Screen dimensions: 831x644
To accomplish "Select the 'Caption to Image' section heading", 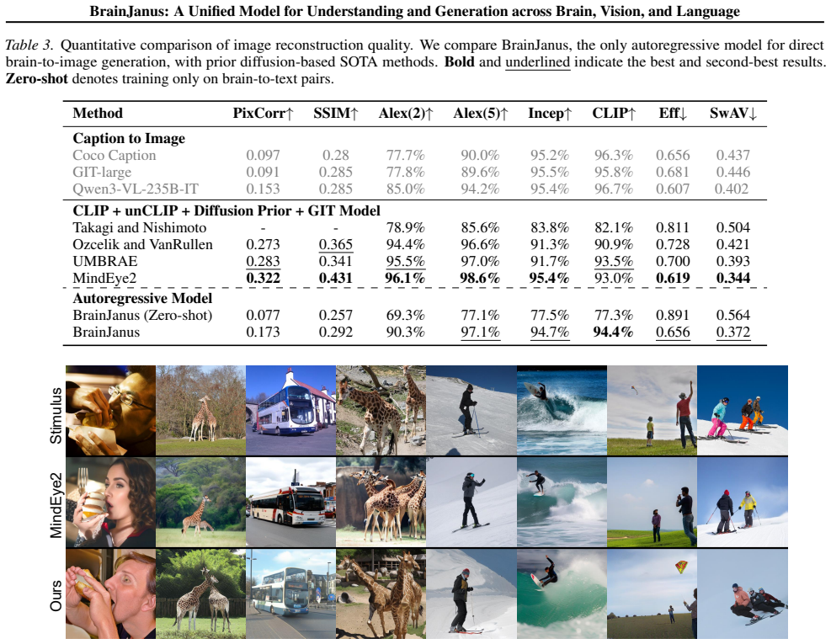I will point(129,138).
